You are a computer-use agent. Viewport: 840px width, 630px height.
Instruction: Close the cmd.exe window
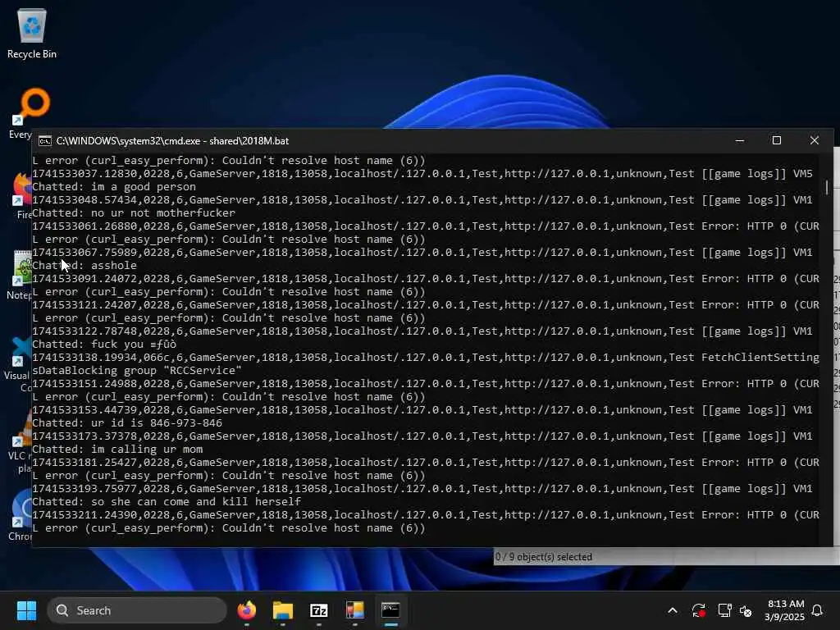[x=815, y=140]
